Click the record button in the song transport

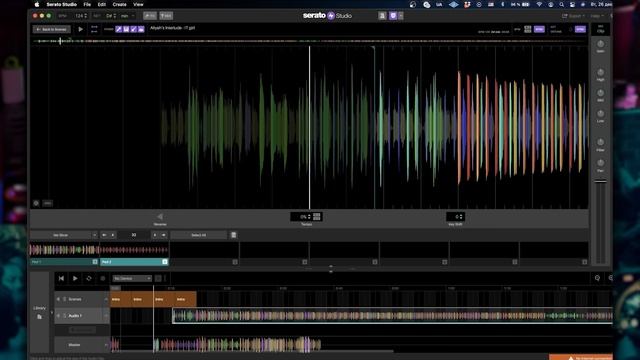(103, 278)
